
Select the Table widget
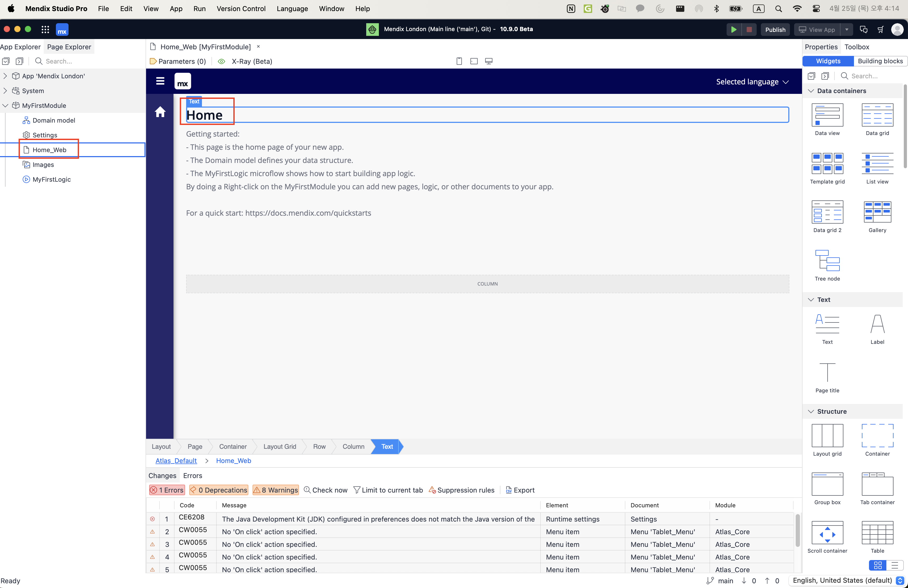877,537
